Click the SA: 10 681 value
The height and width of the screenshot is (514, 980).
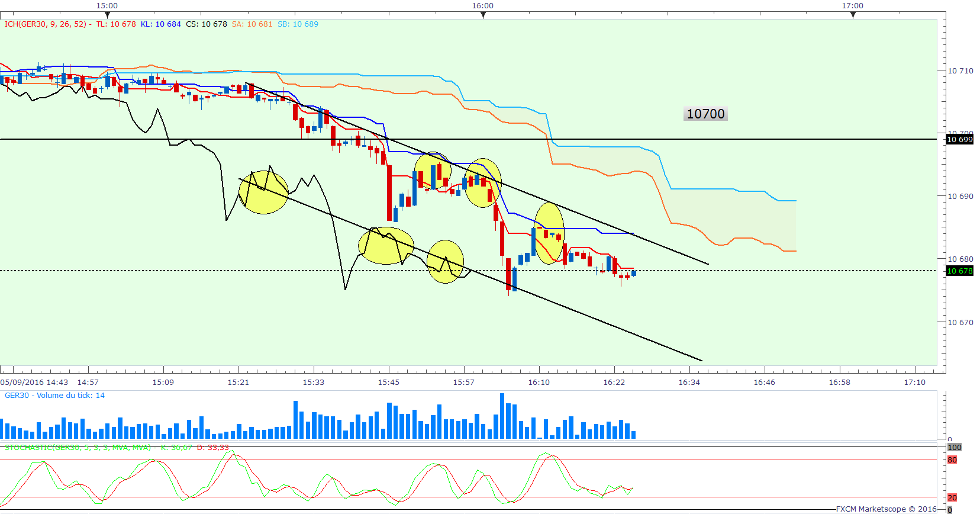tap(252, 24)
